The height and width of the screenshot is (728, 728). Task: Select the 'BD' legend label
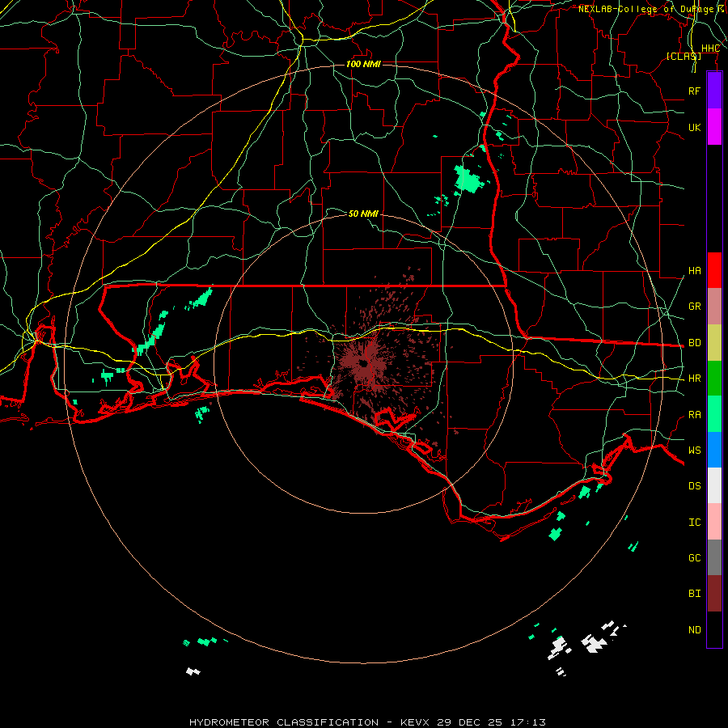(694, 343)
